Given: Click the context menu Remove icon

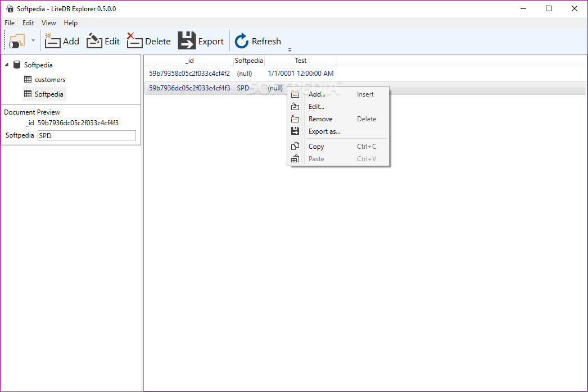Looking at the screenshot, I should point(295,119).
